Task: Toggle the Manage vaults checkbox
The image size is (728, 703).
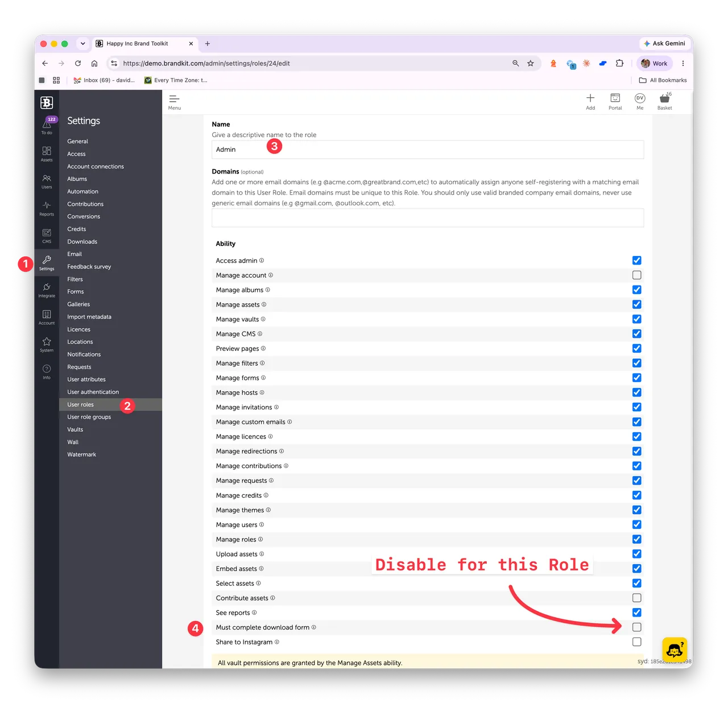Action: click(x=637, y=319)
